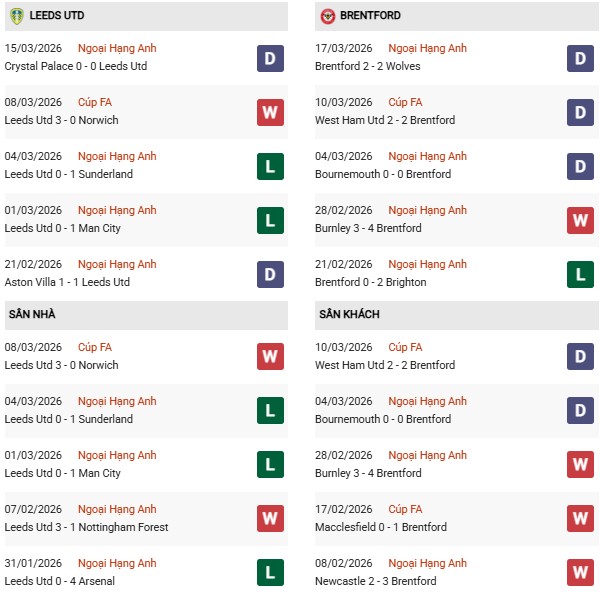Screen dimensions: 600x595
Task: Click the L badge for Leeds 0-4 Arsenal
Action: 270,573
